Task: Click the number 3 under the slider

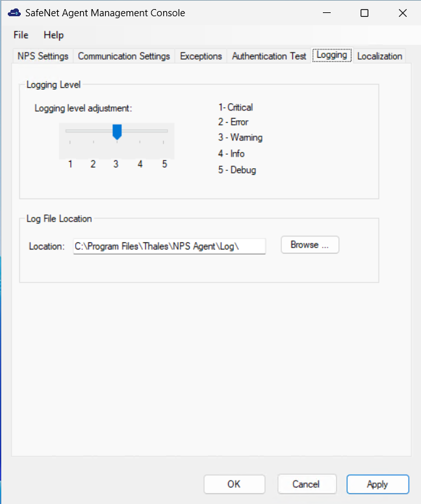Action: 116,164
